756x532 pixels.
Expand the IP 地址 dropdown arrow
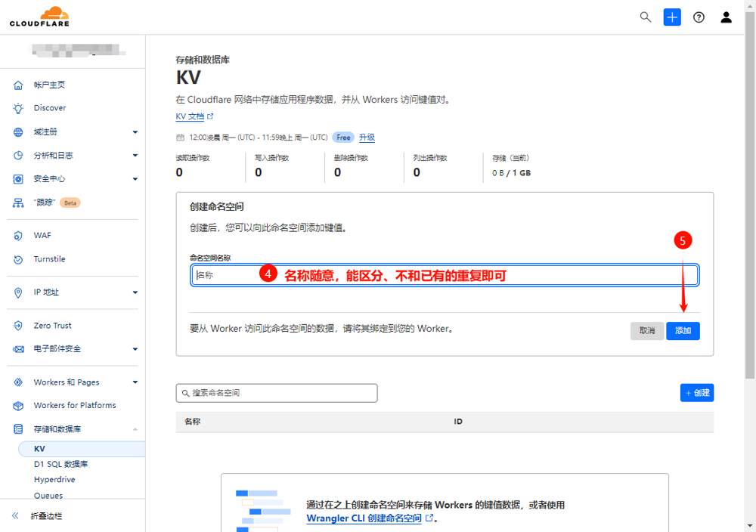(135, 292)
